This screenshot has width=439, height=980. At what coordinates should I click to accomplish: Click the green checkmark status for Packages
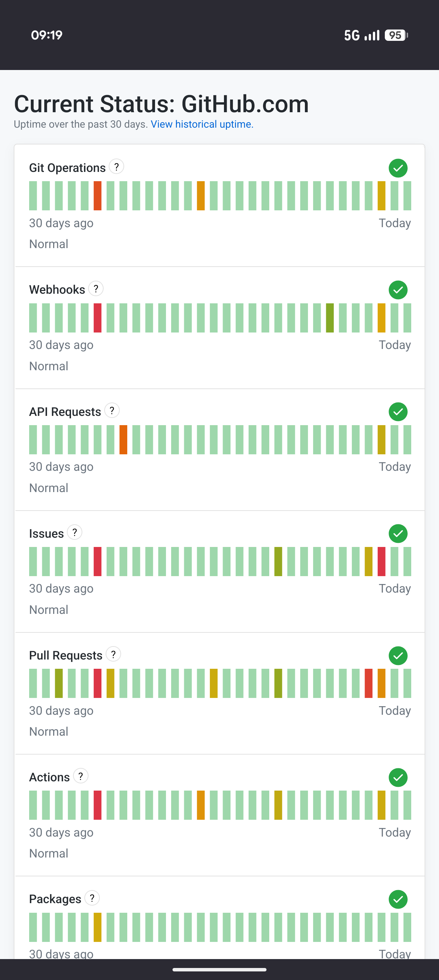(398, 899)
